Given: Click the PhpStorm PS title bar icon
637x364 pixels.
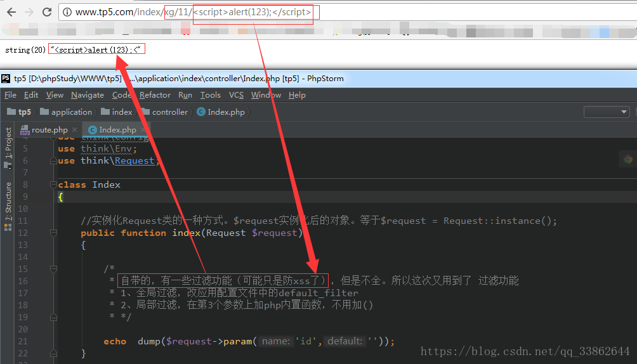Looking at the screenshot, I should pyautogui.click(x=6, y=79).
